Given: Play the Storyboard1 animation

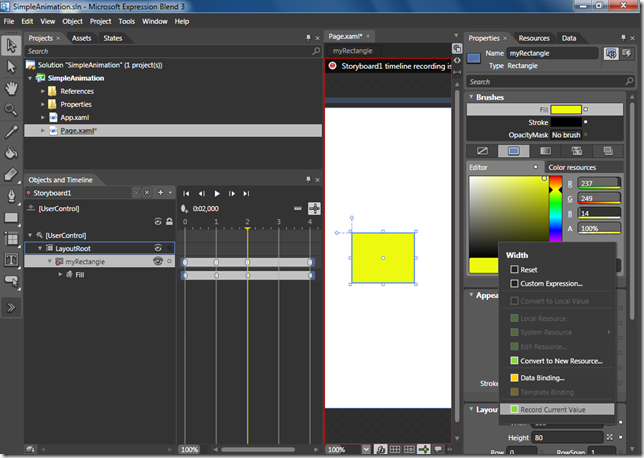Looking at the screenshot, I should point(217,193).
